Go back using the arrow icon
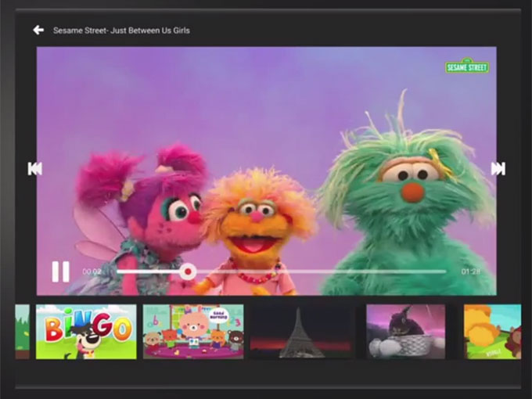The image size is (532, 399). pyautogui.click(x=38, y=31)
